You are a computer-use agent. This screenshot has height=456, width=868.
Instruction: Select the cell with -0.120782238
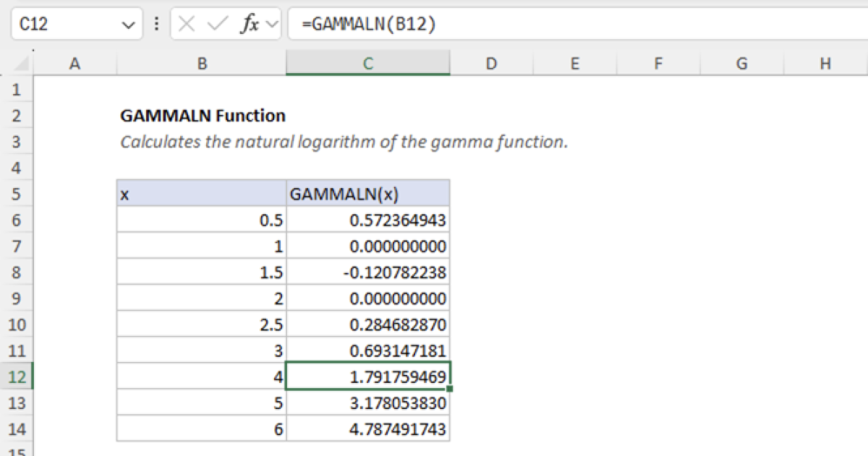368,272
